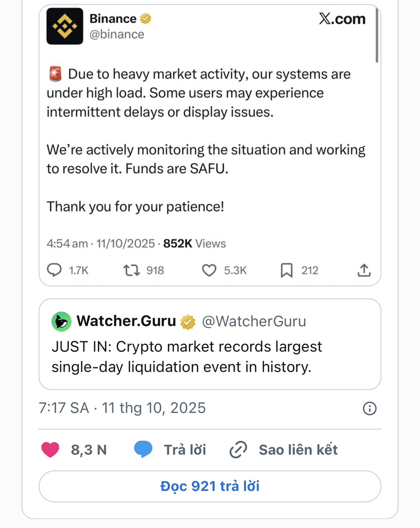Click the Watcher.Guru verified badge
This screenshot has width=420, height=528.
click(189, 321)
